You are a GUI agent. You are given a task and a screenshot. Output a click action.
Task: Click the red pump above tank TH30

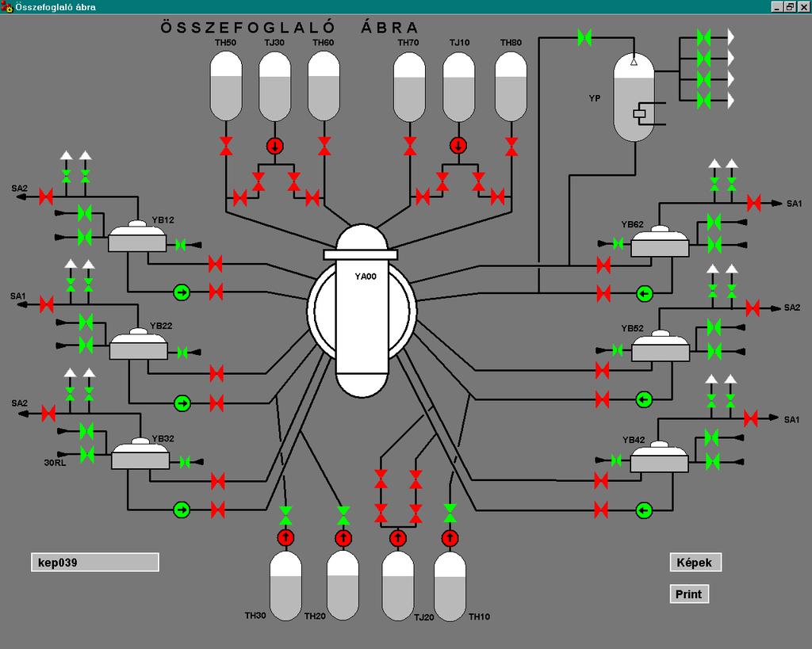tap(285, 538)
